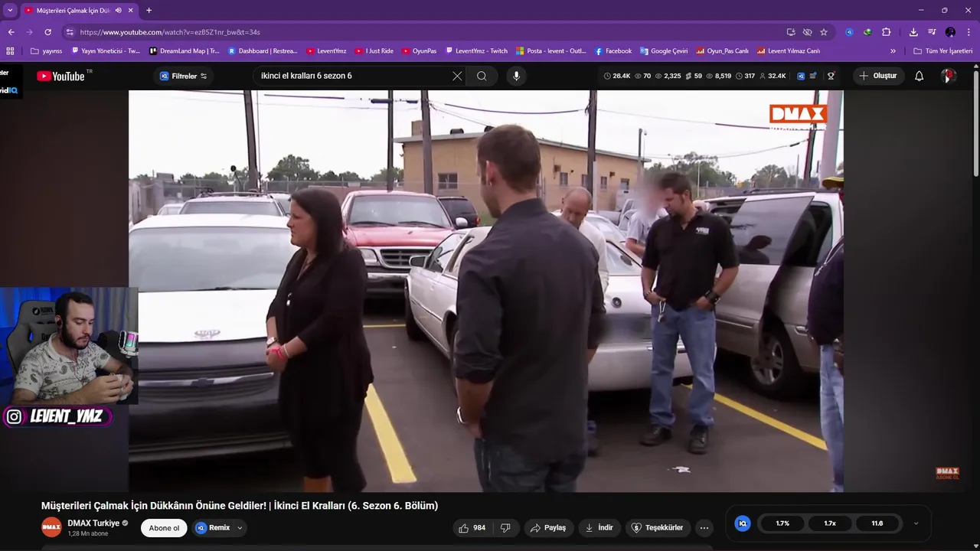Go back in browser history

11,32
